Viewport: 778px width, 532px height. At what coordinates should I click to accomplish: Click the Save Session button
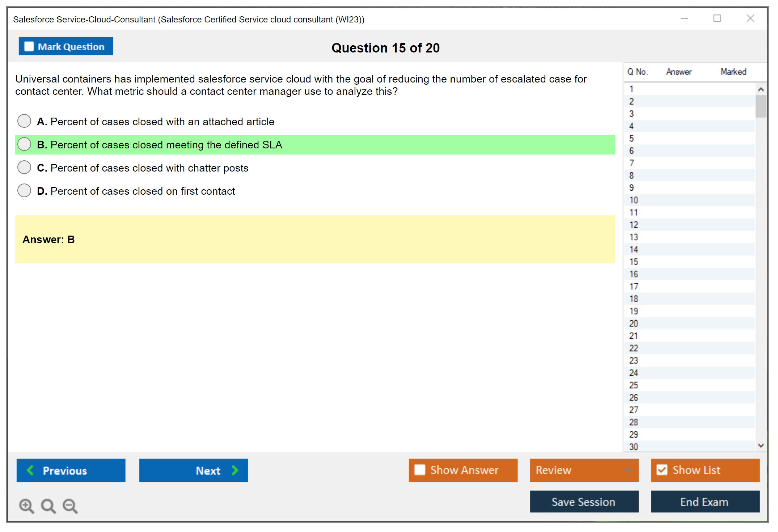584,502
